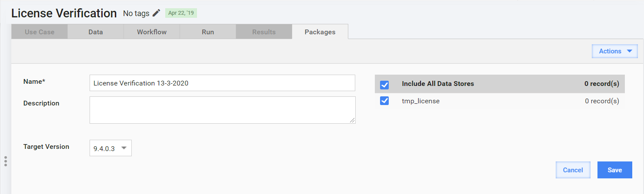Click the Cancel button
Image resolution: width=644 pixels, height=194 pixels.
pyautogui.click(x=573, y=170)
